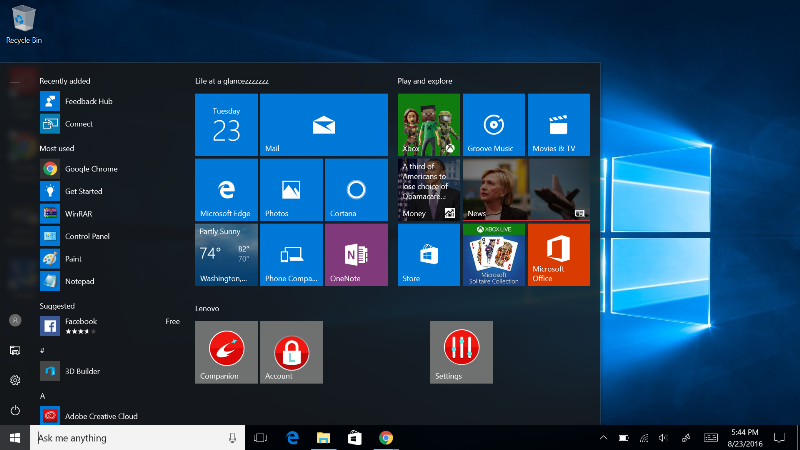Open Microsoft Edge from the taskbar
Viewport: 800px width, 450px height.
coord(292,438)
